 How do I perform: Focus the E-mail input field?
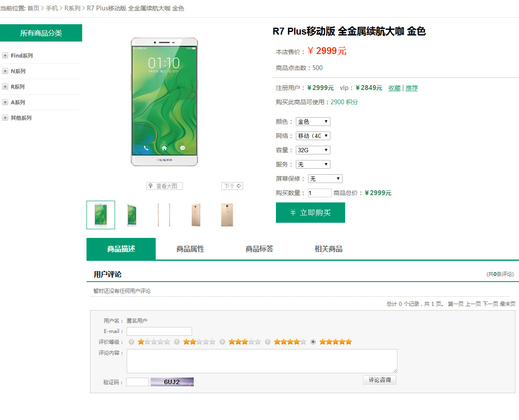(159, 331)
